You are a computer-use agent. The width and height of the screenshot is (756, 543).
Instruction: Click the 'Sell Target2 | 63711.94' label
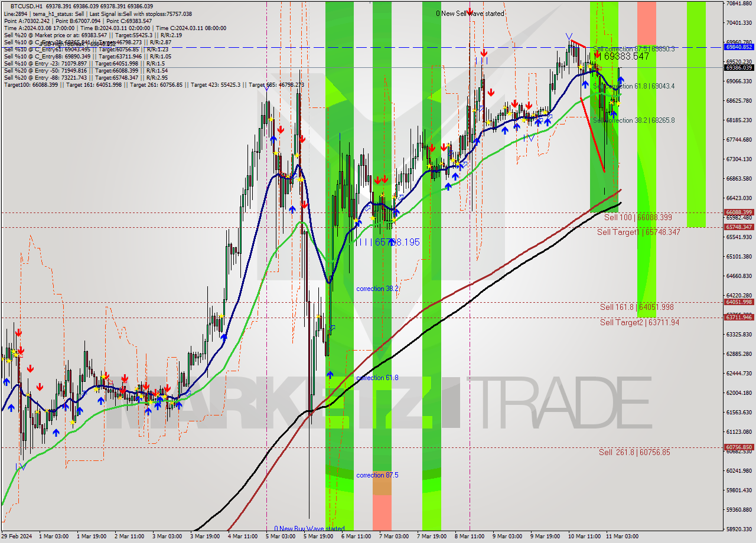click(x=640, y=323)
